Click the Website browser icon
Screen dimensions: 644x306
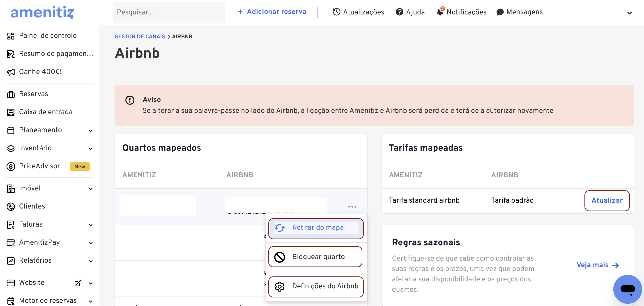pyautogui.click(x=11, y=283)
